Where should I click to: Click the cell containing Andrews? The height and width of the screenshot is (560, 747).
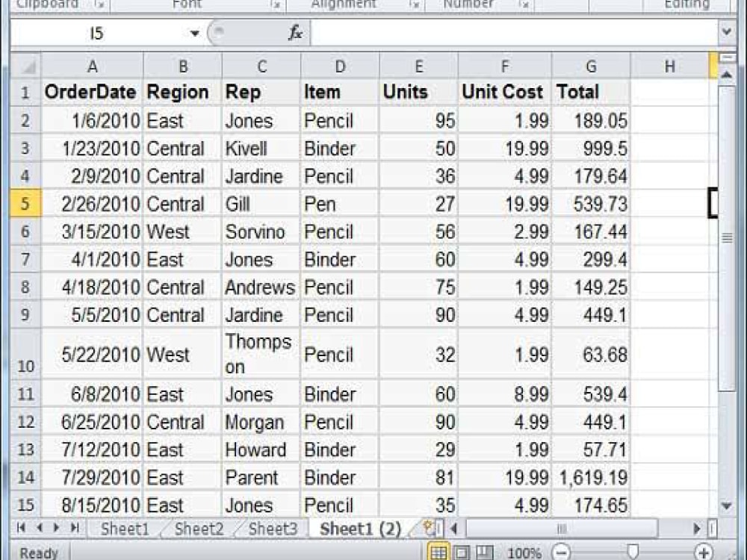pos(261,287)
